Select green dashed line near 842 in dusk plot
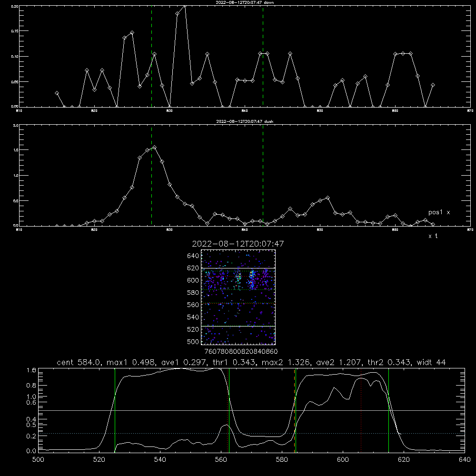This screenshot has height=476, width=476. point(263,175)
